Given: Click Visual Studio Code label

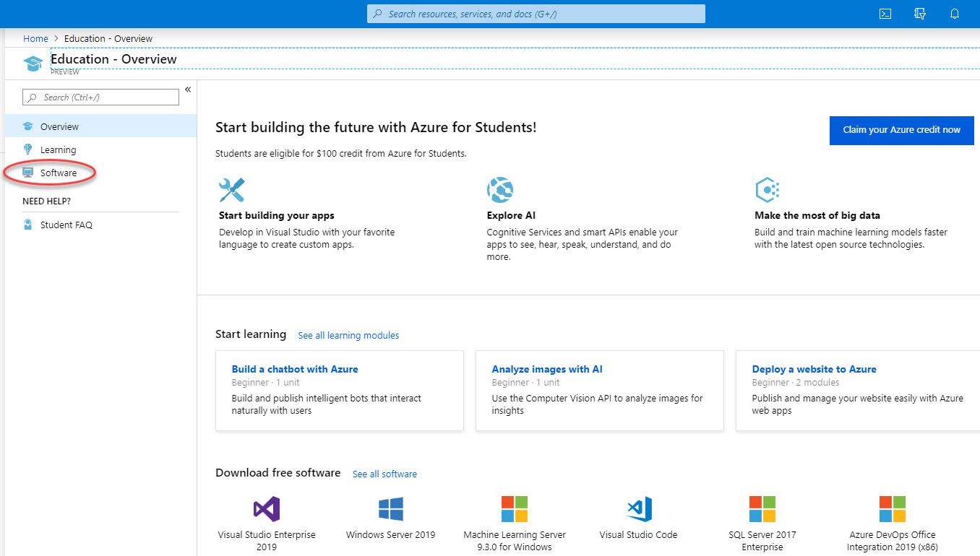Looking at the screenshot, I should click(639, 535).
